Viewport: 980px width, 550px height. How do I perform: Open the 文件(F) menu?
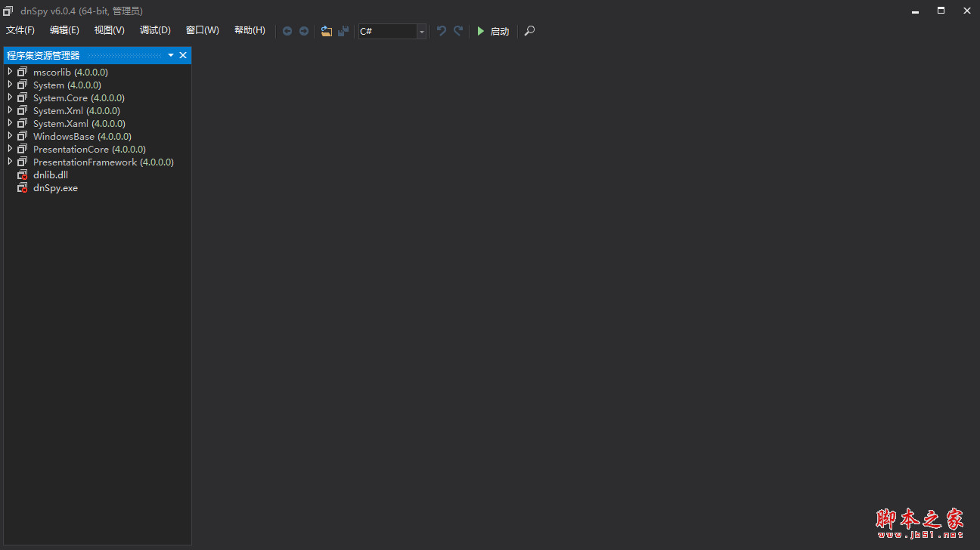[20, 30]
